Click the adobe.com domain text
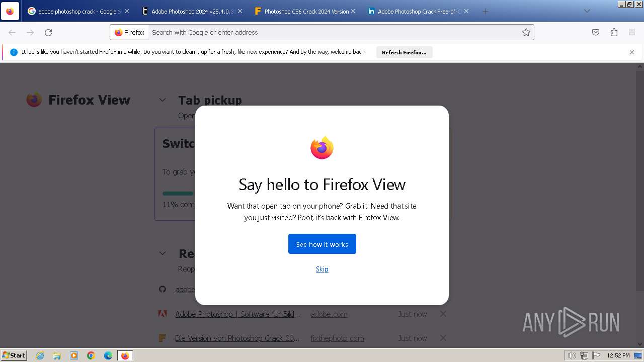The width and height of the screenshot is (644, 362). click(329, 314)
